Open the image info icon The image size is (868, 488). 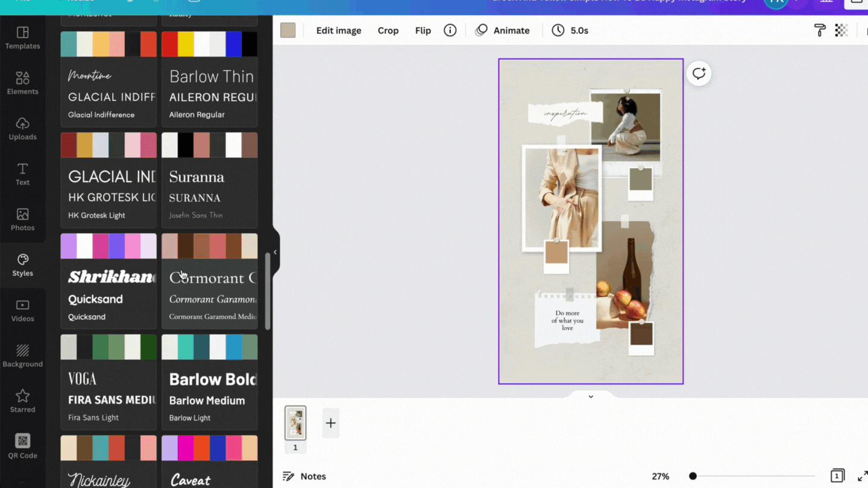coord(450,30)
